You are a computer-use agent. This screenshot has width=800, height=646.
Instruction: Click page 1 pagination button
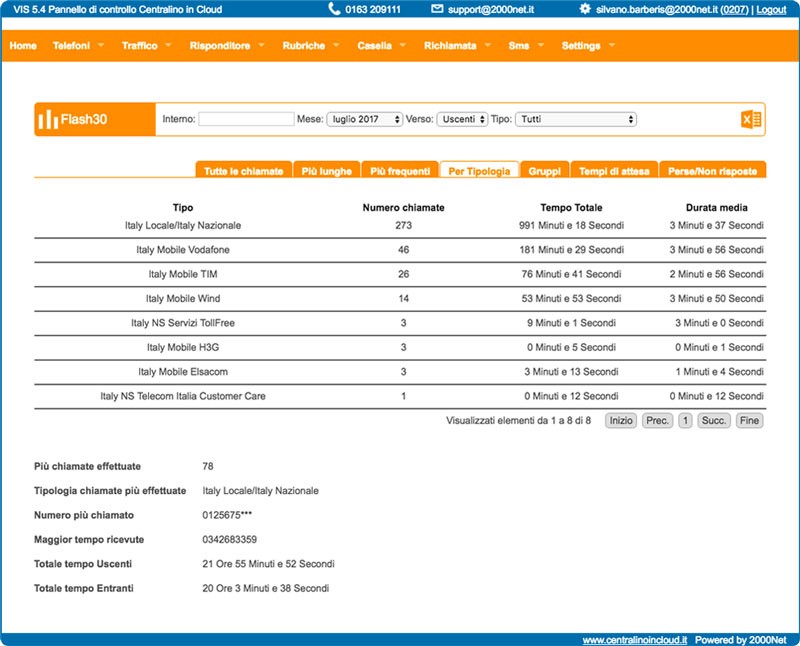tap(685, 420)
